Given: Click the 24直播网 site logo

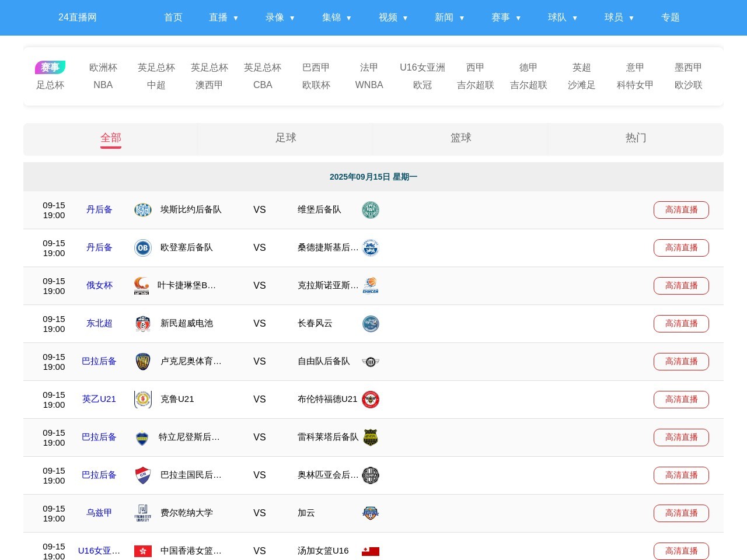Looking at the screenshot, I should pos(78,17).
